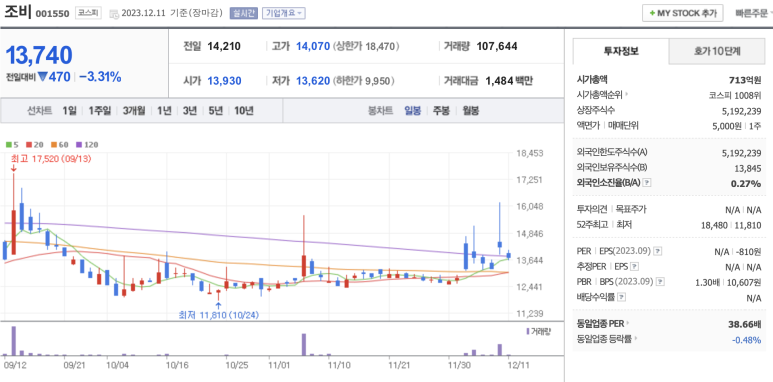Click the 고가 14,070 value
The image size is (773, 382).
313,47
